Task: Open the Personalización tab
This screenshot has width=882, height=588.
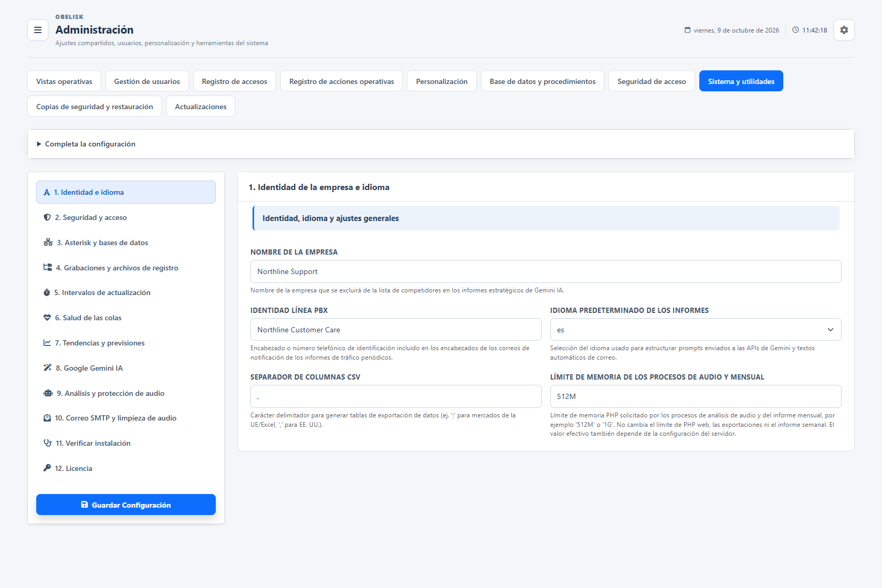Action: (442, 81)
